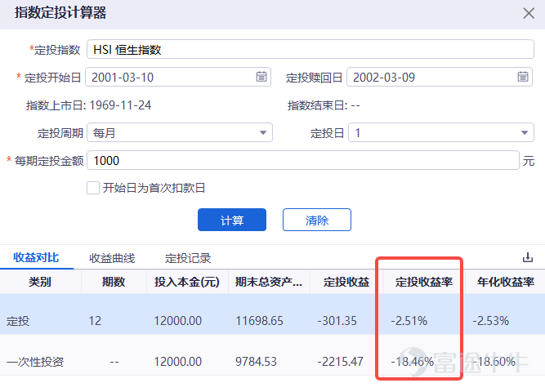Click the -2.53% annualized return cell
This screenshot has height=392, width=545.
tap(490, 321)
